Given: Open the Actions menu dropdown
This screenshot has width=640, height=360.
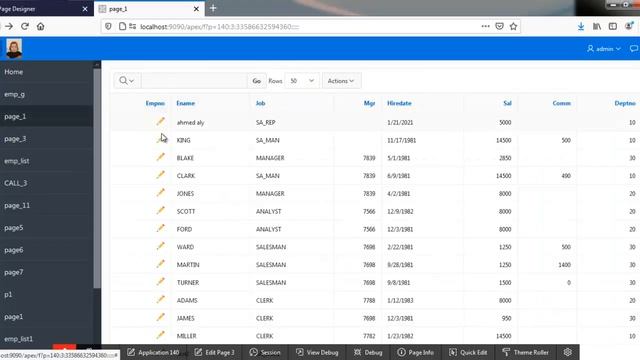Looking at the screenshot, I should click(341, 81).
